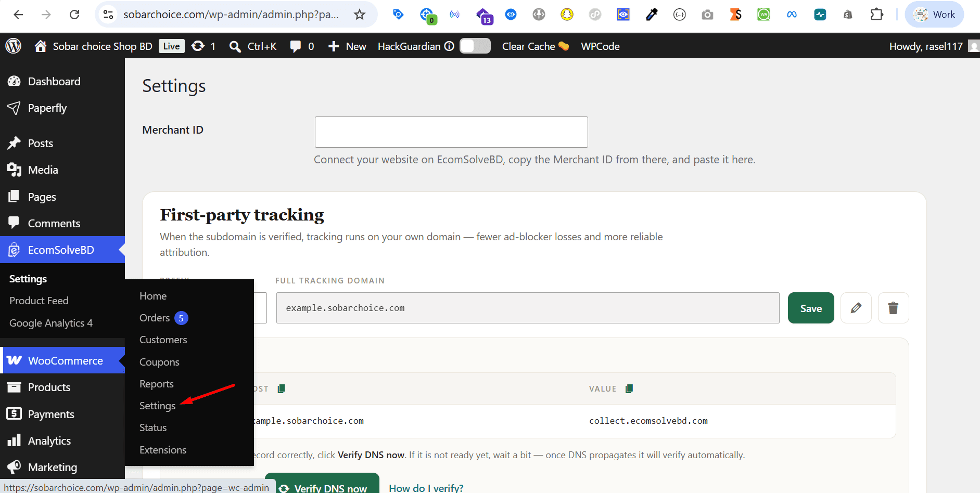Choose Extensions in WooCommerce flyout
The height and width of the screenshot is (493, 980).
[x=163, y=450]
